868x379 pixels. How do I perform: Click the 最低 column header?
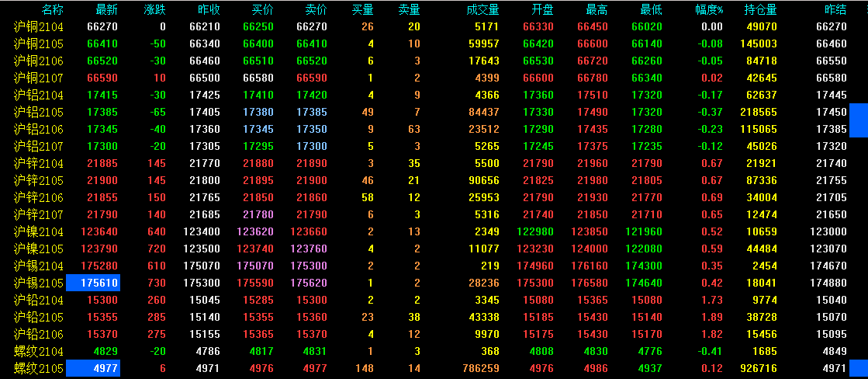coord(651,9)
